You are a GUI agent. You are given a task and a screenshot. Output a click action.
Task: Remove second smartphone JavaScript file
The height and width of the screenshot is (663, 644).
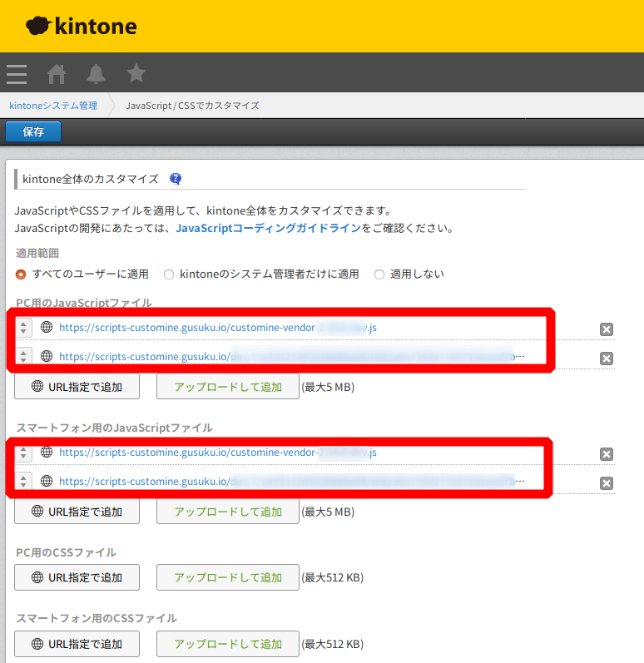(x=607, y=483)
